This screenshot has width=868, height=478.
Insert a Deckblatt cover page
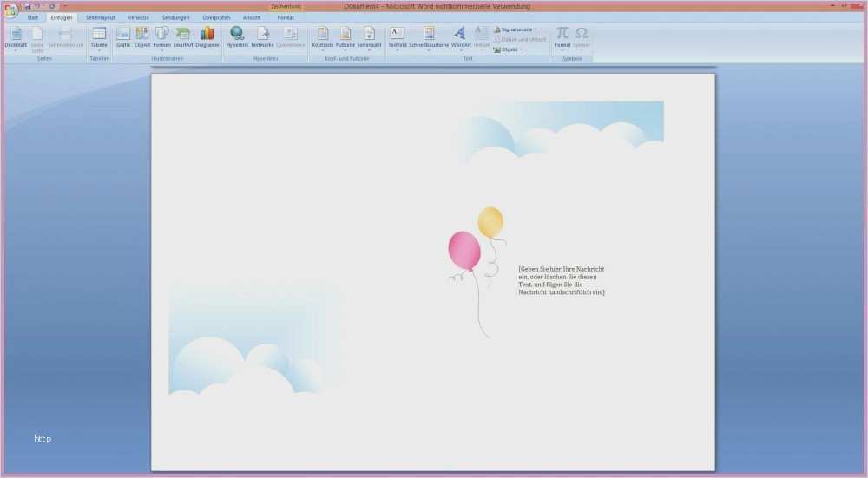click(16, 36)
